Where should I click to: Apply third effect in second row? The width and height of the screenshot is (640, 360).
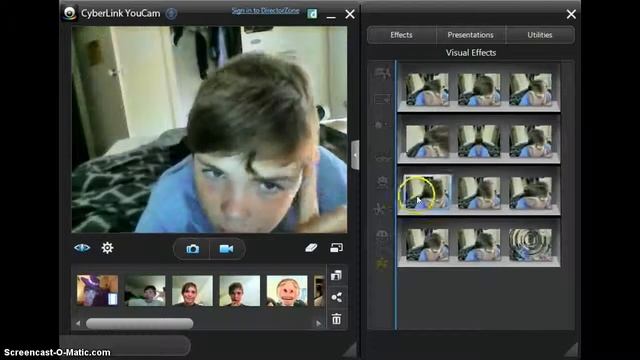pyautogui.click(x=531, y=141)
